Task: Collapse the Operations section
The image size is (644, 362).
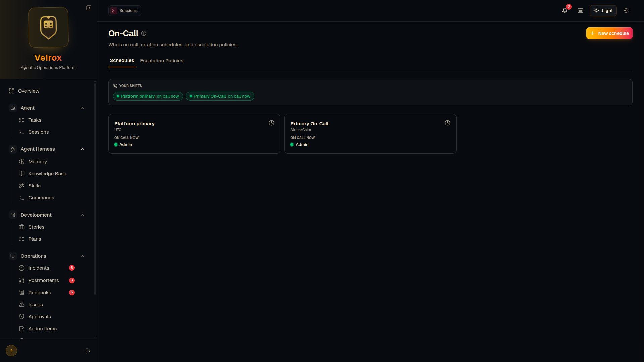Action: click(82, 256)
